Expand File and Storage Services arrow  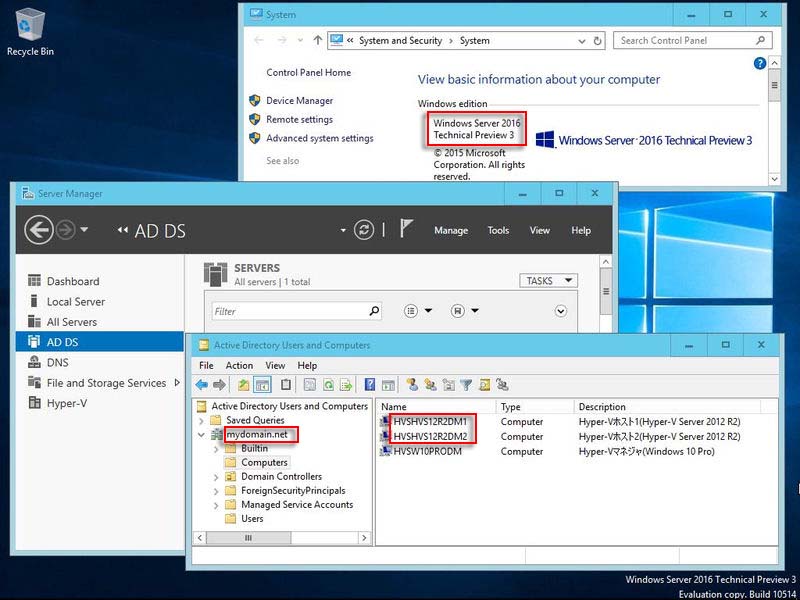click(x=177, y=382)
